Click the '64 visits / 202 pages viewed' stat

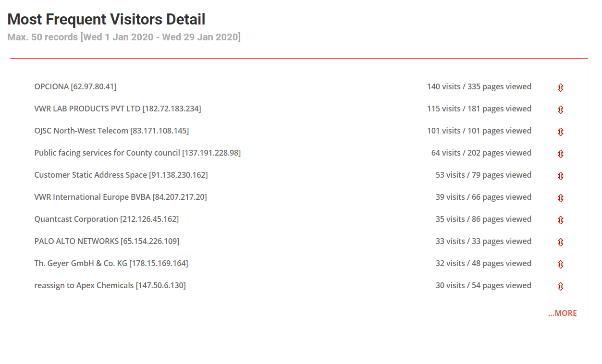481,153
